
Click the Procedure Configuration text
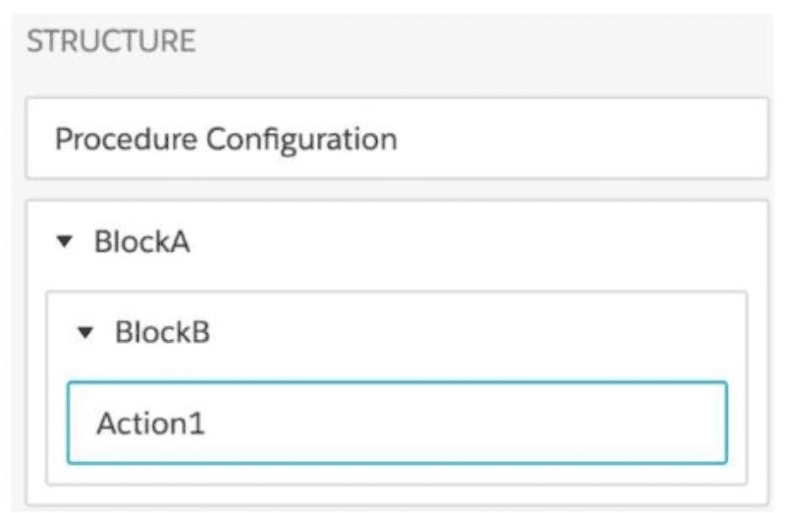point(226,139)
